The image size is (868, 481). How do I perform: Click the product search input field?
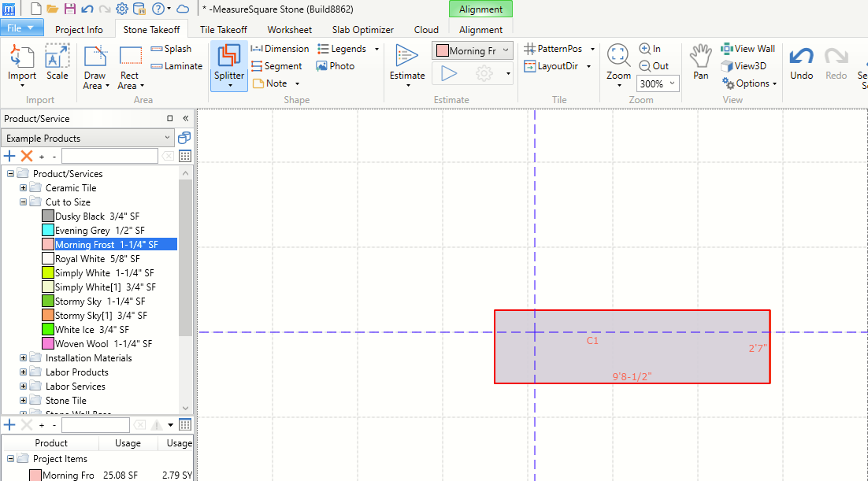tap(109, 156)
